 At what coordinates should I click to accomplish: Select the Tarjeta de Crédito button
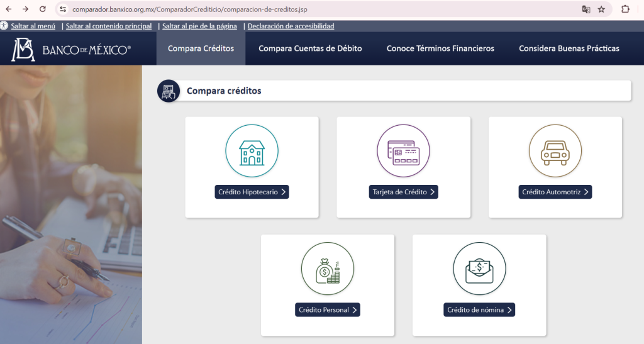[403, 192]
